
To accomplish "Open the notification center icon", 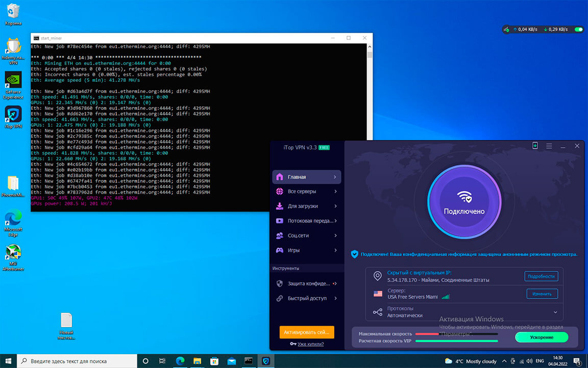I will [578, 361].
